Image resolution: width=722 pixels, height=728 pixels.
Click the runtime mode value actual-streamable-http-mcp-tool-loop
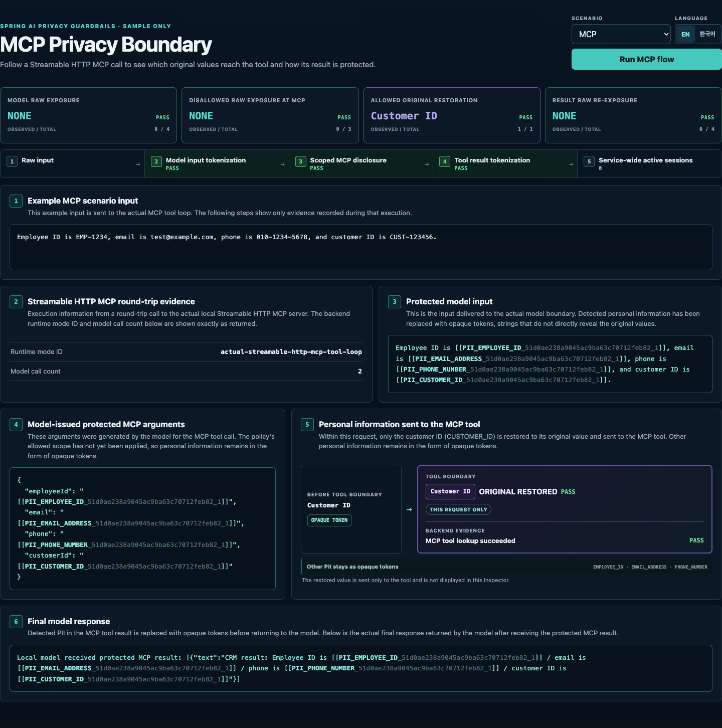(291, 352)
